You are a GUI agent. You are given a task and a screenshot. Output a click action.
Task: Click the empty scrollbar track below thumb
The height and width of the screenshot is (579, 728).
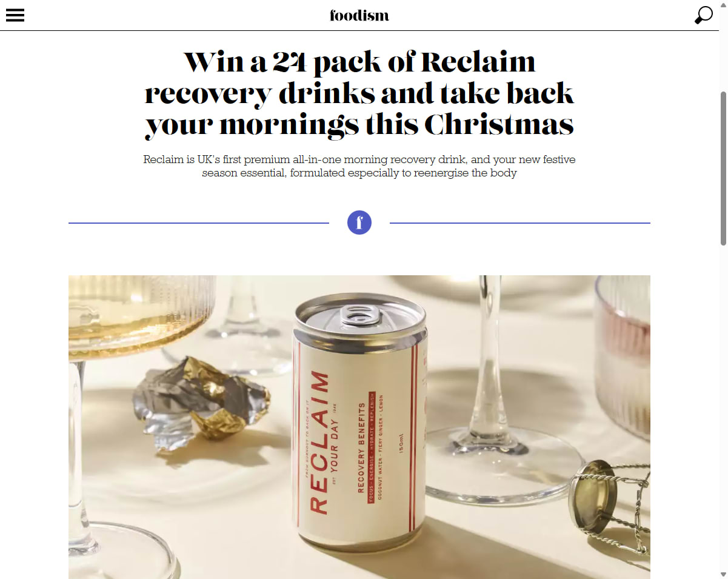[723, 406]
